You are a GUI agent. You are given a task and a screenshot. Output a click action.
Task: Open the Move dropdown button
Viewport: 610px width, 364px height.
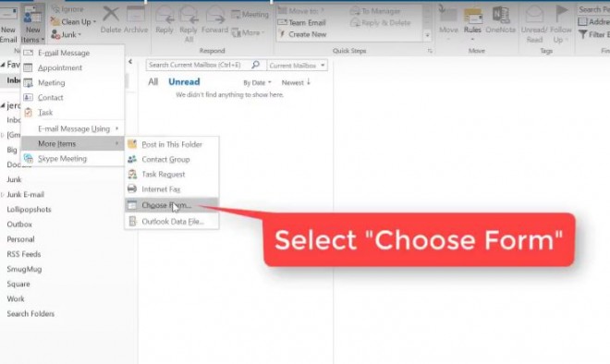(448, 23)
